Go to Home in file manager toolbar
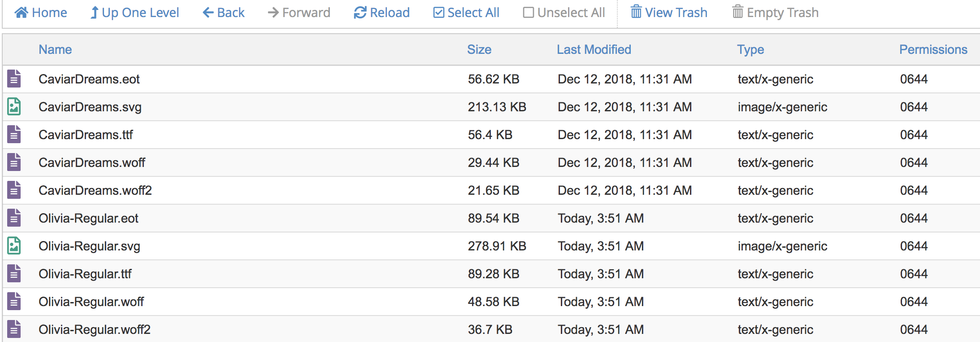 (x=41, y=13)
